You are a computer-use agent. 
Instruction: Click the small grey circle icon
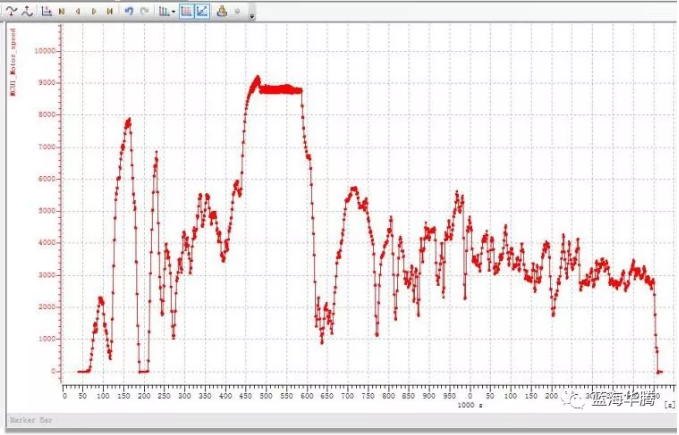click(x=237, y=11)
